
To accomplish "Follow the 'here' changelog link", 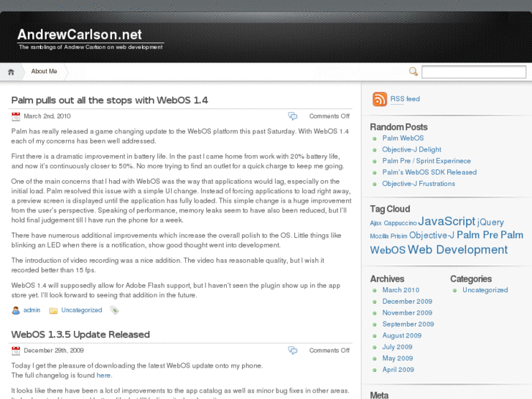I will click(x=103, y=376).
